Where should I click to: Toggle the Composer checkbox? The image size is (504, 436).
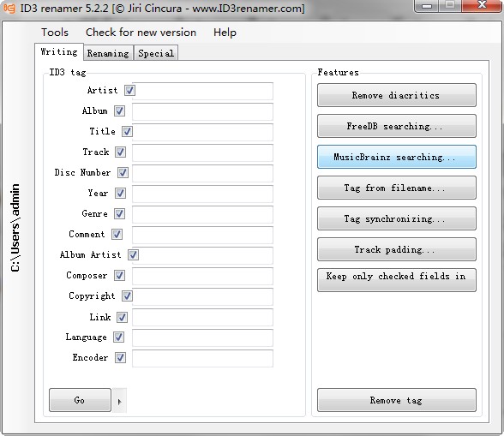pos(120,275)
